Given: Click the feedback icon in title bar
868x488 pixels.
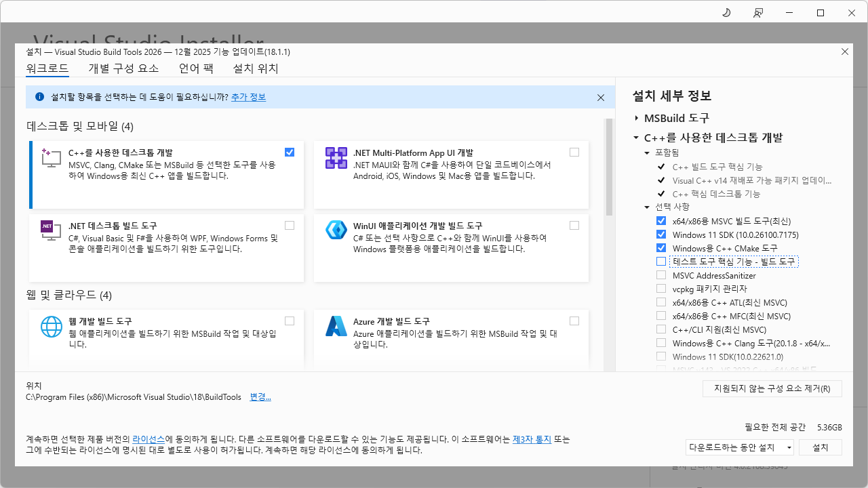Looking at the screenshot, I should (x=758, y=13).
